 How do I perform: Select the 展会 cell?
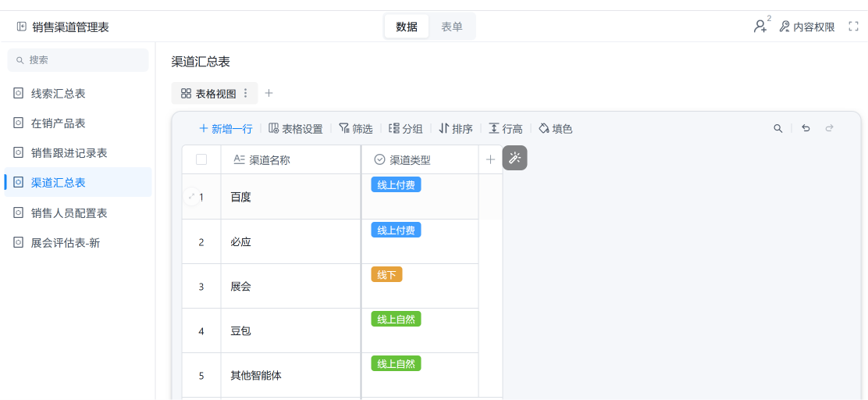(x=290, y=287)
